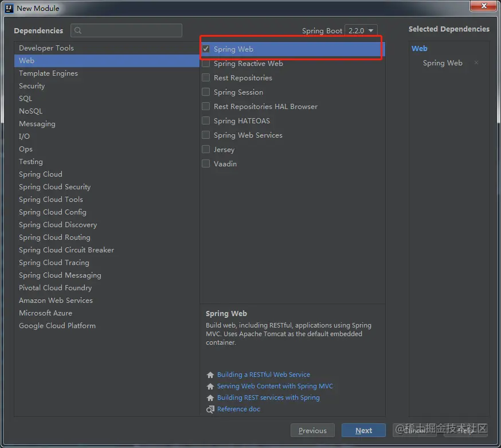This screenshot has width=501, height=448.
Task: Click home icon beside Building a RESTful Web Service
Action: [210, 375]
